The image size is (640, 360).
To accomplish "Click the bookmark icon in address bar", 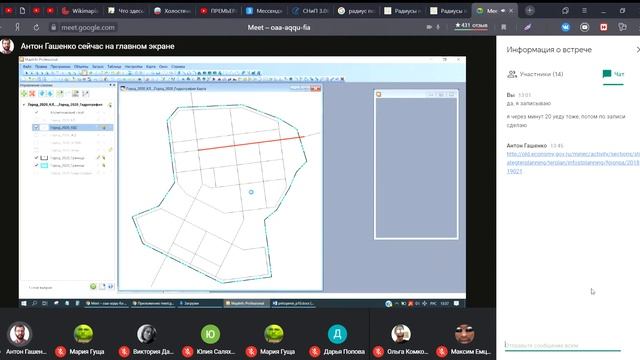I will (504, 27).
